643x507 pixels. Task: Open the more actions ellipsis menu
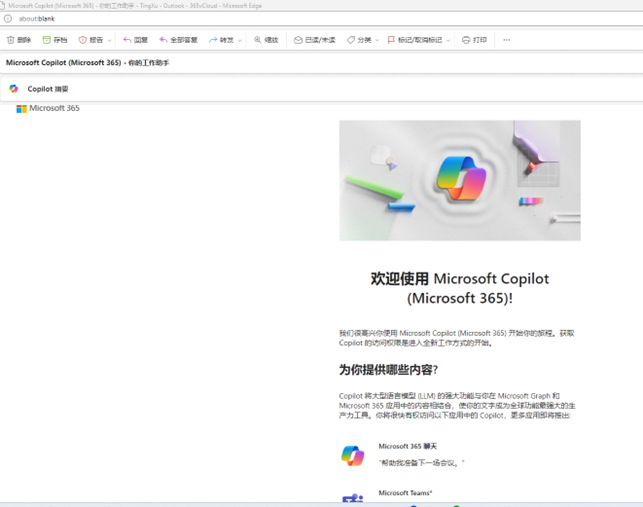coord(507,40)
